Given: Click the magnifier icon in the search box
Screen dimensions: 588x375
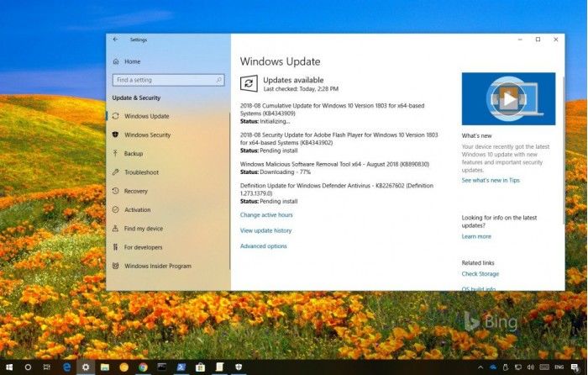Looking at the screenshot, I should (x=219, y=80).
